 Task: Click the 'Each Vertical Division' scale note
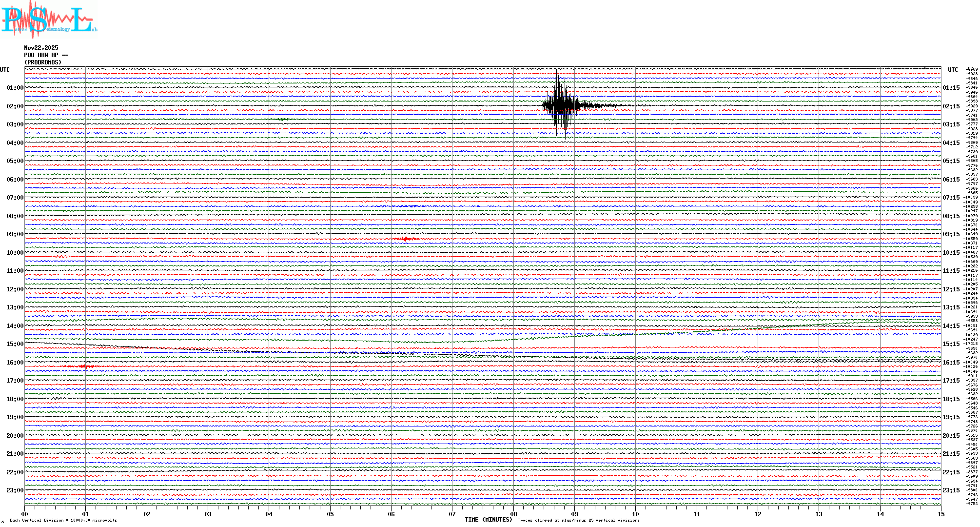(x=63, y=520)
